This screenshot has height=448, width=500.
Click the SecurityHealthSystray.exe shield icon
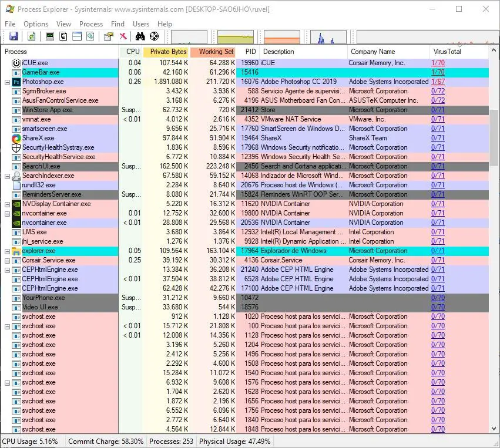[16, 147]
